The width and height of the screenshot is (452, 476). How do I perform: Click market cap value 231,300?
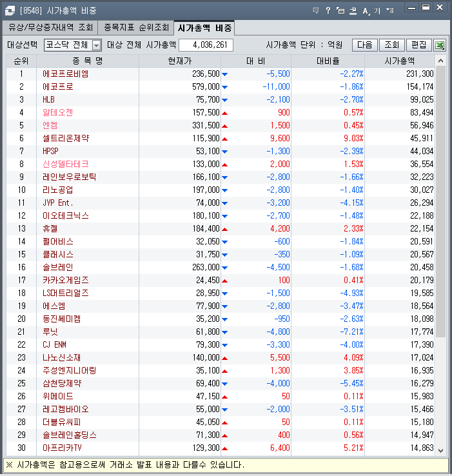click(420, 74)
